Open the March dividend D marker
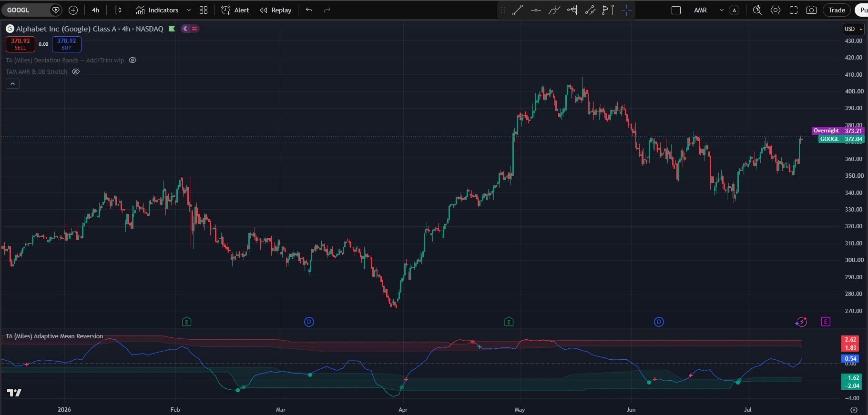The width and height of the screenshot is (868, 415). 309,322
